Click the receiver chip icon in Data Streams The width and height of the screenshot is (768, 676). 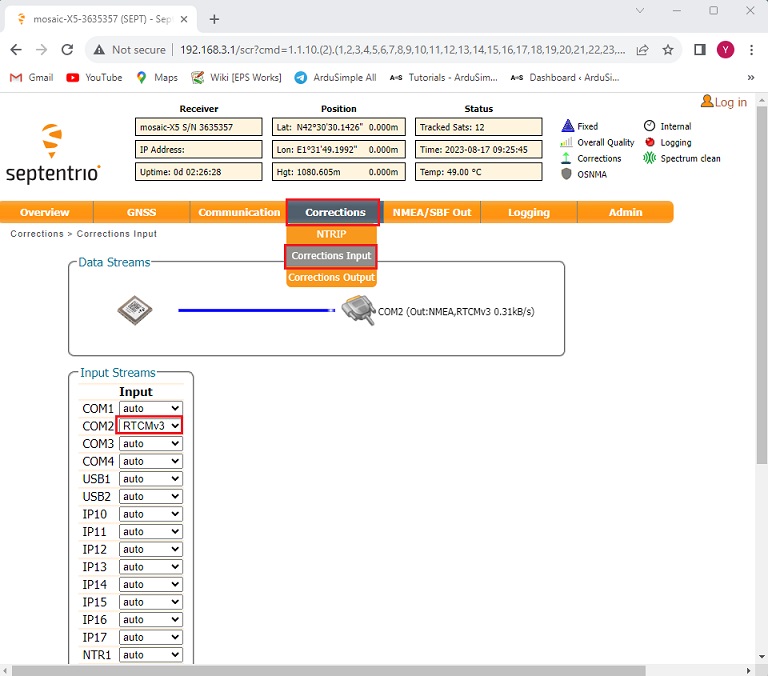pyautogui.click(x=133, y=311)
